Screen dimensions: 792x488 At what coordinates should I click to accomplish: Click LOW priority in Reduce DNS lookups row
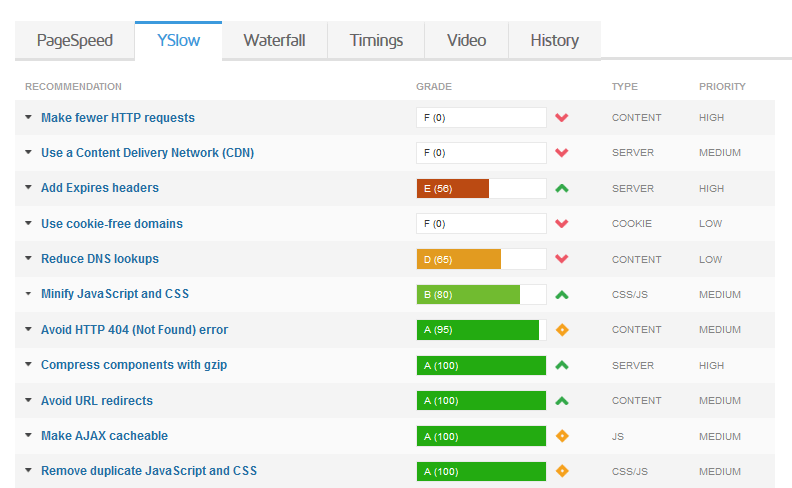711,259
